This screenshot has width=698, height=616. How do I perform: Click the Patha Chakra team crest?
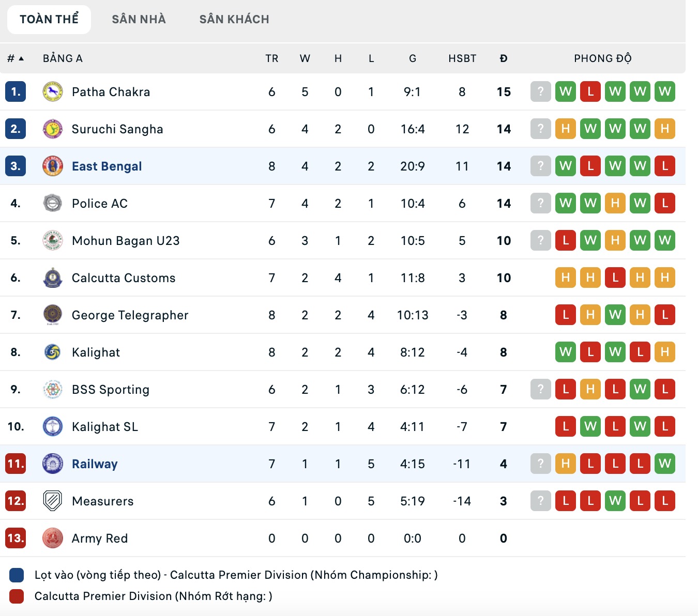click(52, 91)
